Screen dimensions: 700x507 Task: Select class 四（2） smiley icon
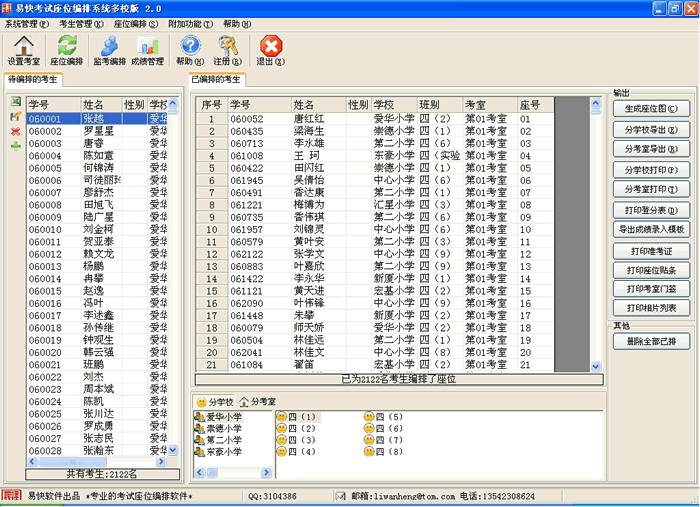(x=281, y=428)
